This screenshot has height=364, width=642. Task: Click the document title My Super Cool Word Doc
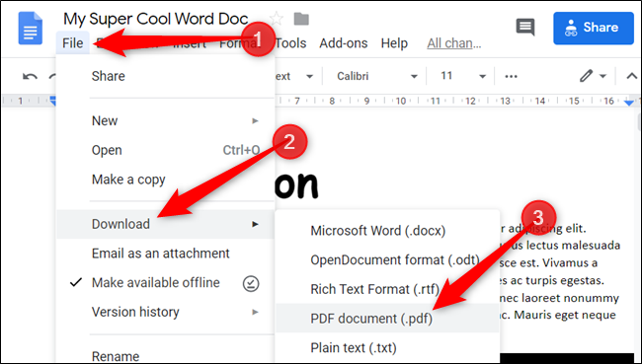[x=156, y=19]
